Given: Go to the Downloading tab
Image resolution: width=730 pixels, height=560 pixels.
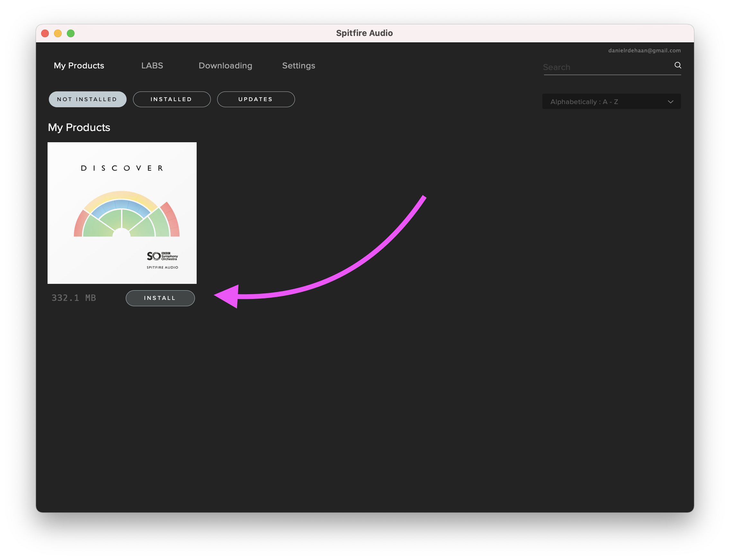Looking at the screenshot, I should coord(225,66).
